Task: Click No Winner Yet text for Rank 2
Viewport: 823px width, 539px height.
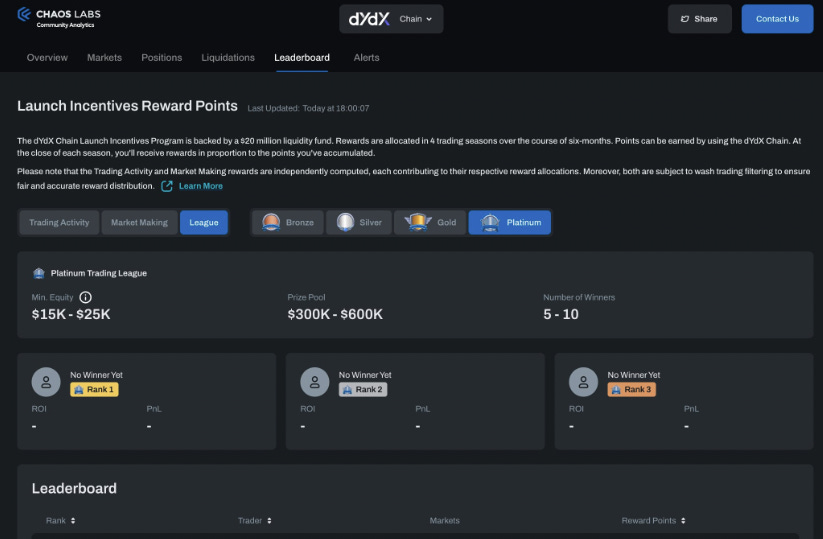Action: click(x=365, y=375)
